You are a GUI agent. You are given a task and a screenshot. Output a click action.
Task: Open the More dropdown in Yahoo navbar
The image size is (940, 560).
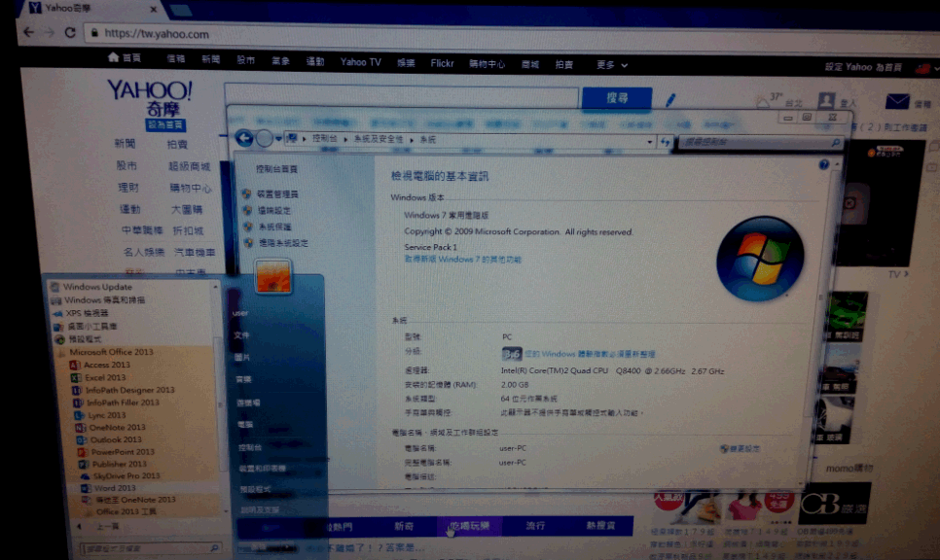pyautogui.click(x=611, y=65)
